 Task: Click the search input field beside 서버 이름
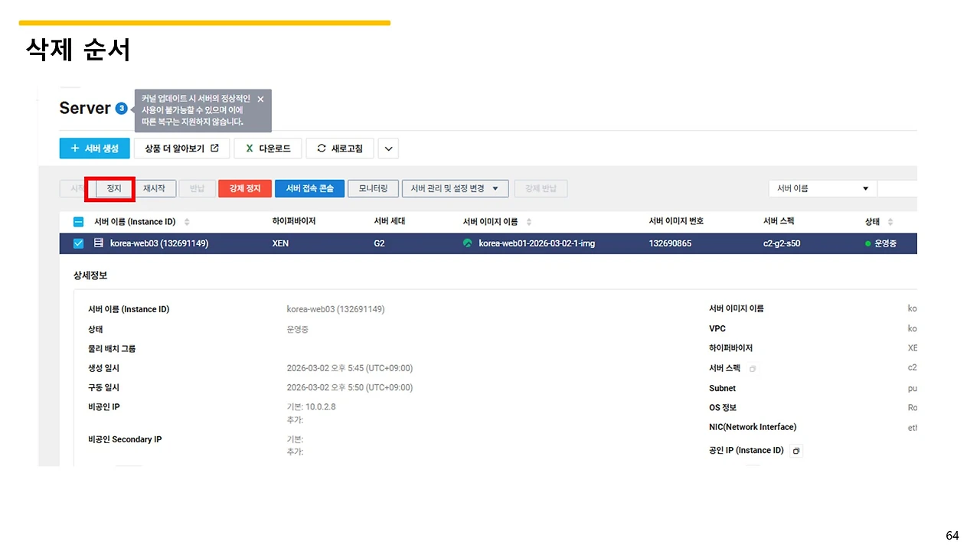click(x=897, y=188)
